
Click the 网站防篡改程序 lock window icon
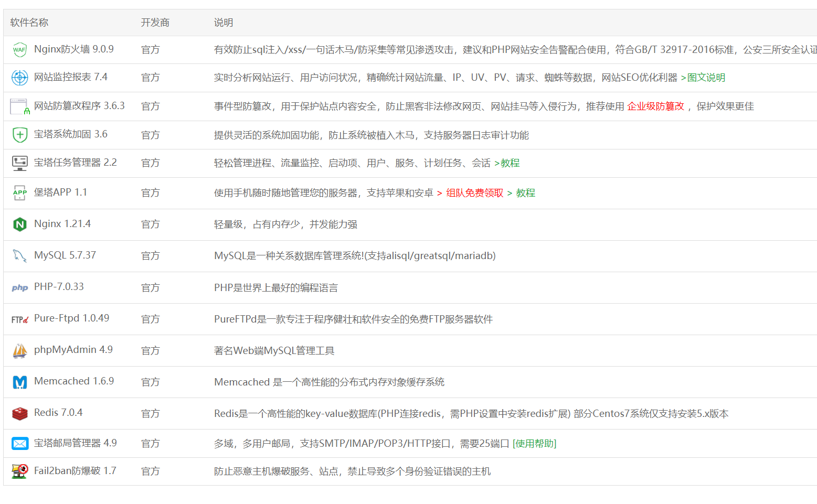20,106
